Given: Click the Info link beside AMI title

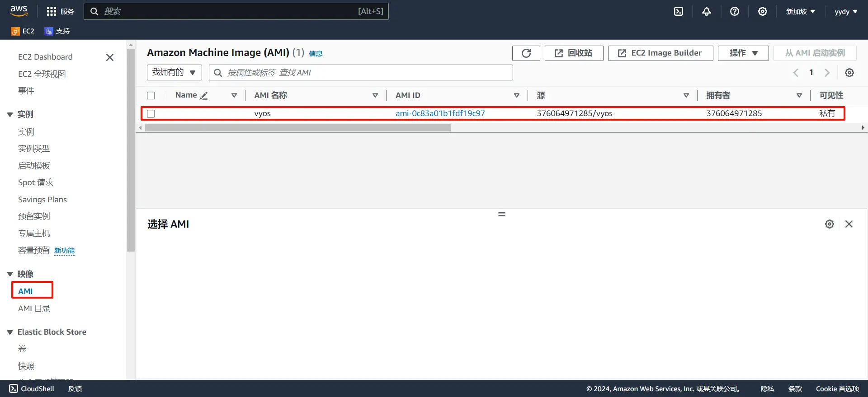Looking at the screenshot, I should 316,54.
